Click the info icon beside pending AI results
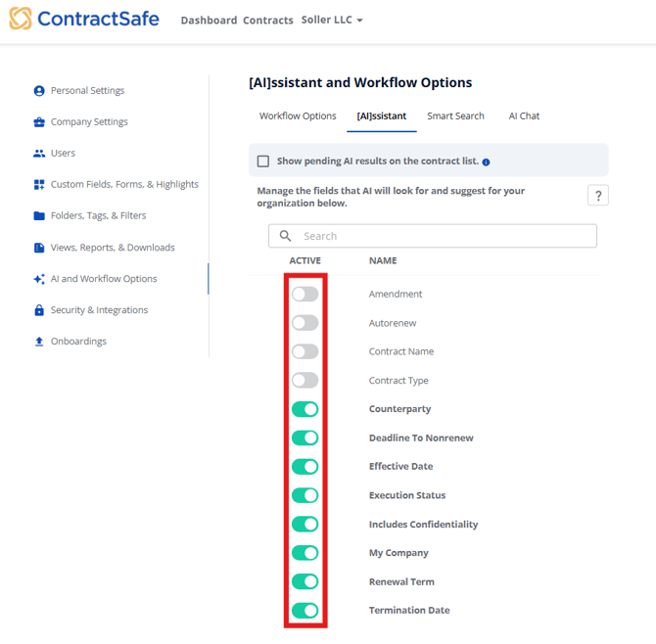 click(x=487, y=161)
